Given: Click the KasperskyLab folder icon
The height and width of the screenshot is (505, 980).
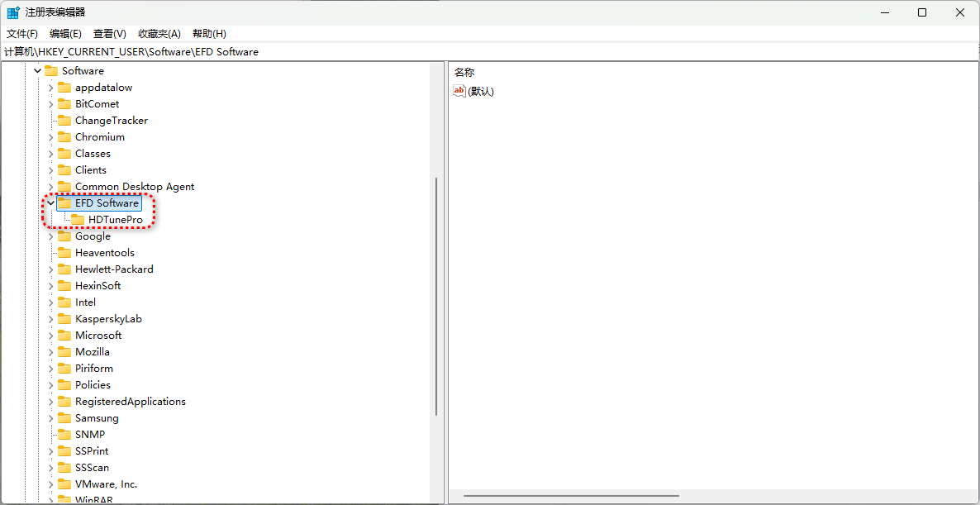Looking at the screenshot, I should [x=64, y=319].
